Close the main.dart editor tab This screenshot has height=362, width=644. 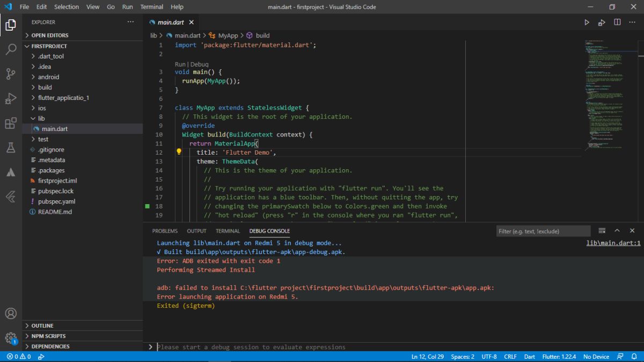[192, 22]
